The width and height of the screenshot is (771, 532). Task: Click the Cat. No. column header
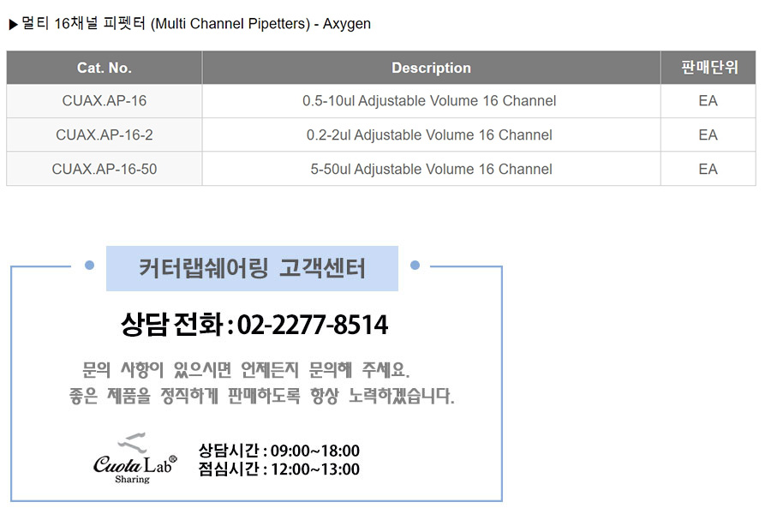[x=105, y=68]
